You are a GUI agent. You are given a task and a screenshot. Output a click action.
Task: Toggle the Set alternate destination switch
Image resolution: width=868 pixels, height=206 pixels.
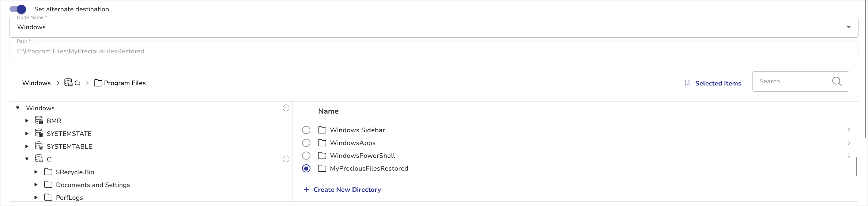[18, 9]
